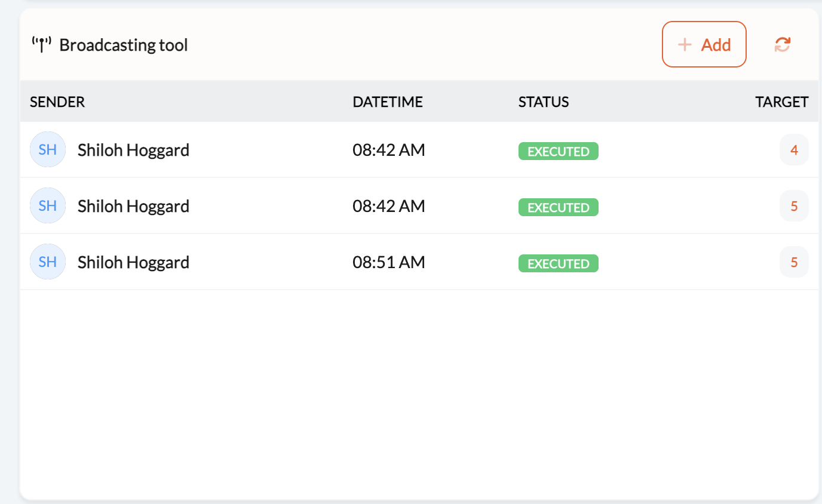Click the target count 4 badge
Image resolution: width=822 pixels, height=504 pixels.
point(794,150)
